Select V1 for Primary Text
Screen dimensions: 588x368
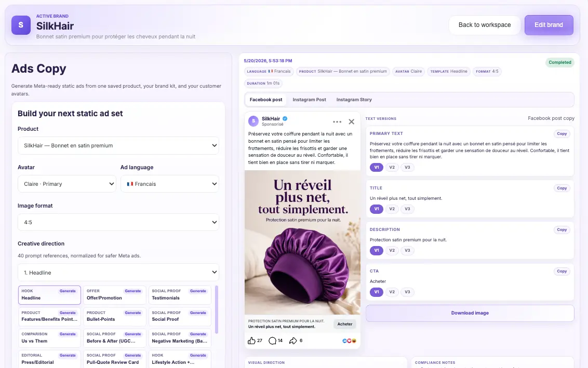coord(377,167)
